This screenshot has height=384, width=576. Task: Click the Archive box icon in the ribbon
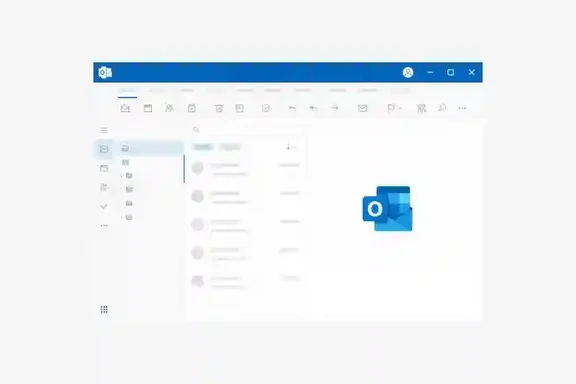(240, 108)
